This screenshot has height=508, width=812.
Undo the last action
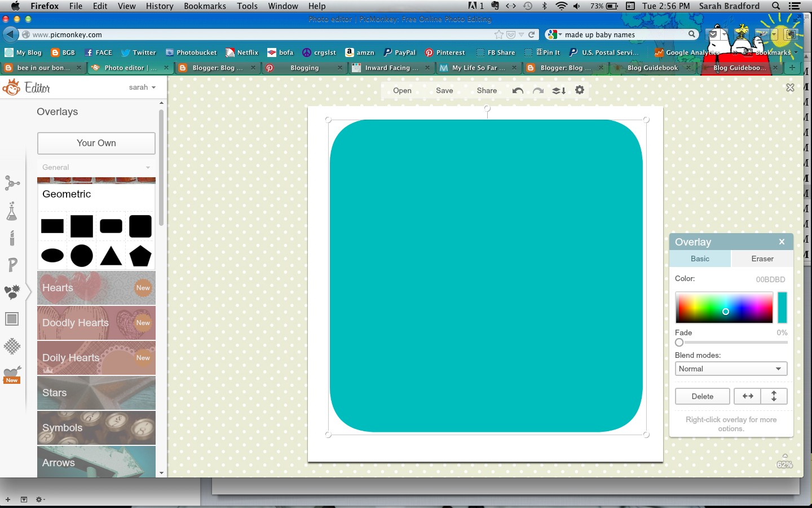(x=517, y=90)
